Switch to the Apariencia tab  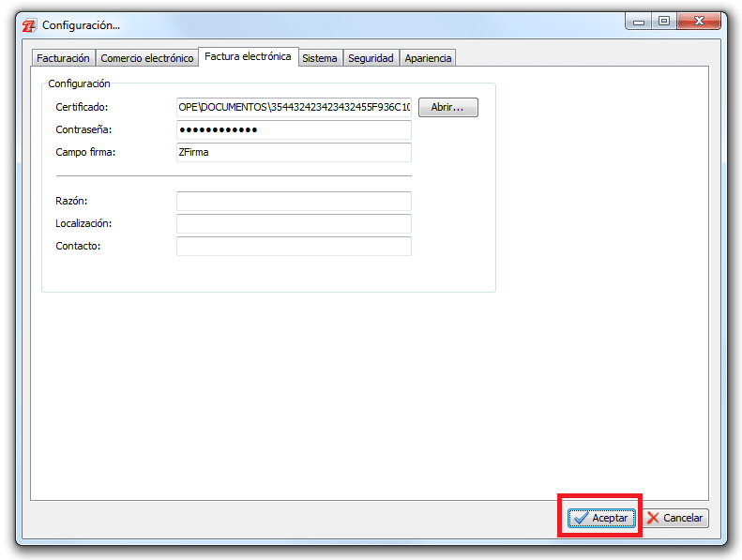(x=428, y=58)
